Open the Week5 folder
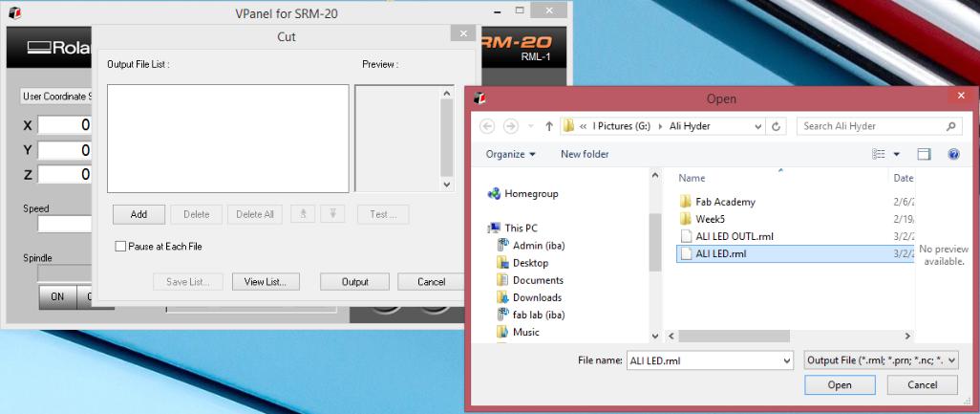980x414 pixels. [710, 219]
